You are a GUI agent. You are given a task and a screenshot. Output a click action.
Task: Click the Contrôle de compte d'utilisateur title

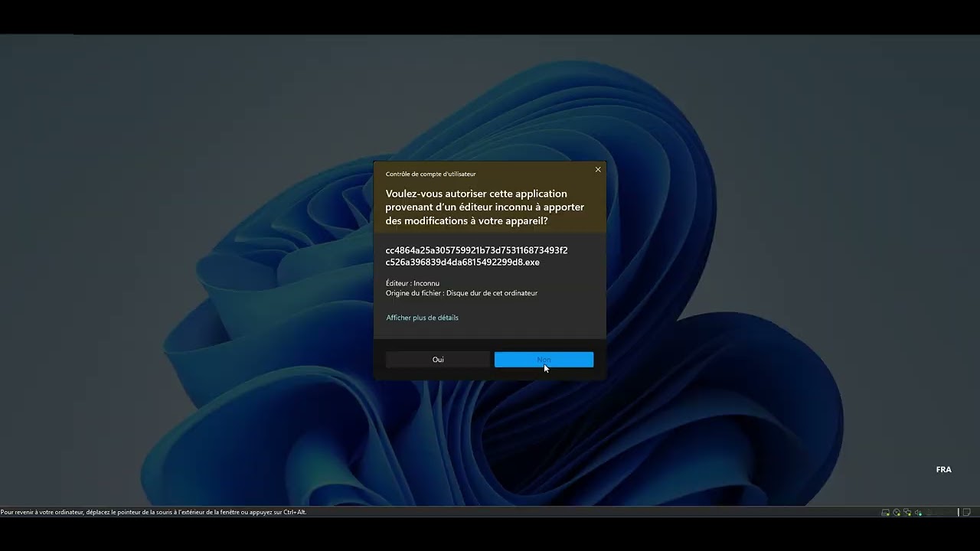tap(430, 174)
